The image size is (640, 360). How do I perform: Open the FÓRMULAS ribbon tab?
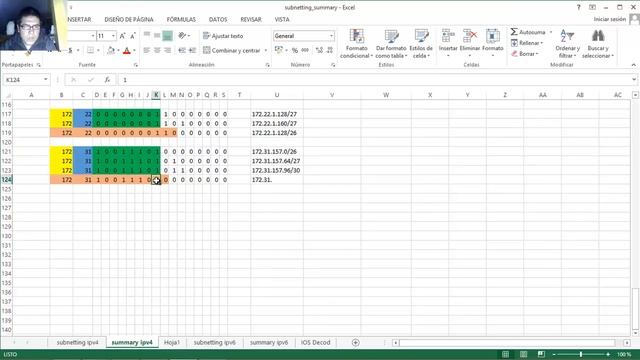181,19
